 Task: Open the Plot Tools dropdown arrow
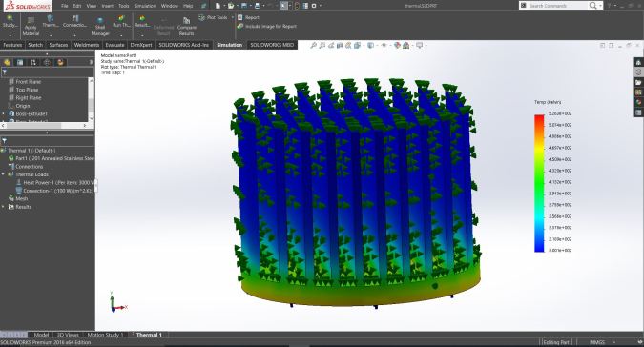tap(233, 18)
